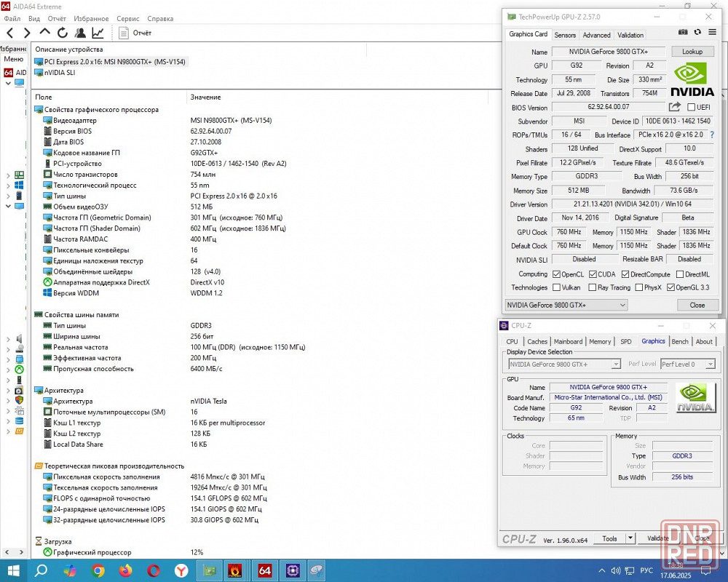The width and height of the screenshot is (728, 582).
Task: Click the NVIDIA logo in GPU-Z
Action: click(692, 79)
